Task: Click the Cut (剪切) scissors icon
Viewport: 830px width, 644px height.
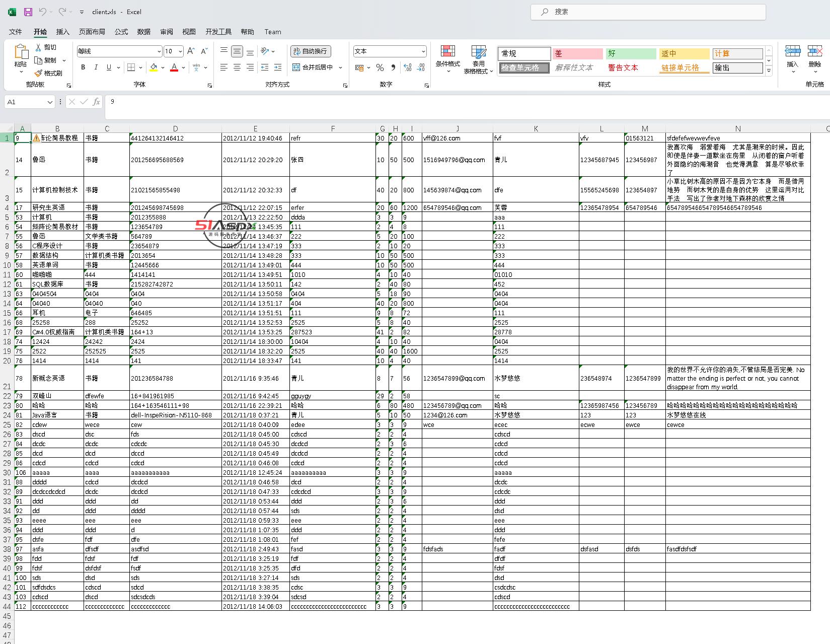Action: point(38,47)
